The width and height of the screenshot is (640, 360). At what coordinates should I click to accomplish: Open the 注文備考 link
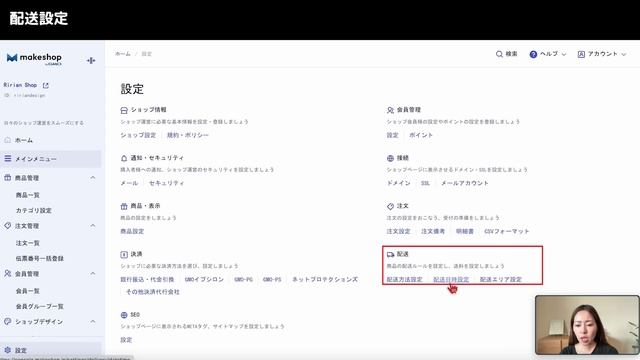coord(433,231)
